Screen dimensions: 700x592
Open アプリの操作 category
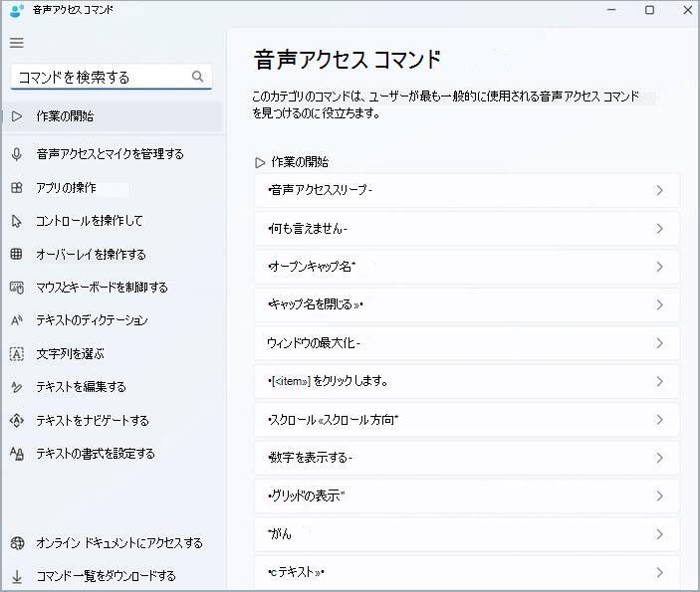click(x=113, y=187)
